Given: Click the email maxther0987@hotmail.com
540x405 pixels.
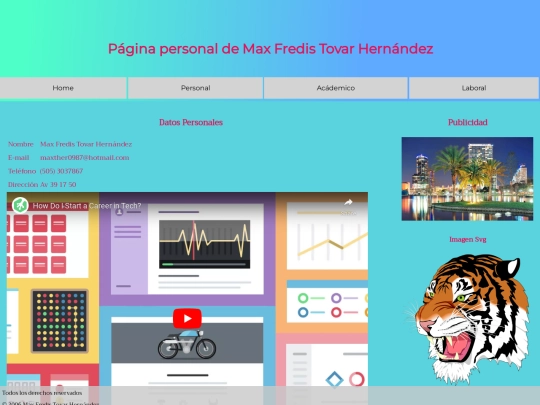Looking at the screenshot, I should click(x=85, y=158).
